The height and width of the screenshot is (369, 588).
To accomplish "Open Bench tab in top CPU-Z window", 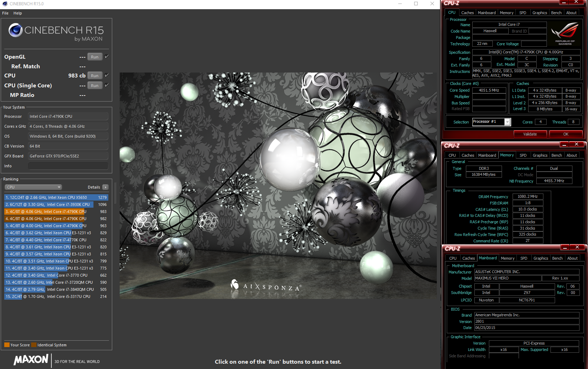I will click(x=556, y=13).
